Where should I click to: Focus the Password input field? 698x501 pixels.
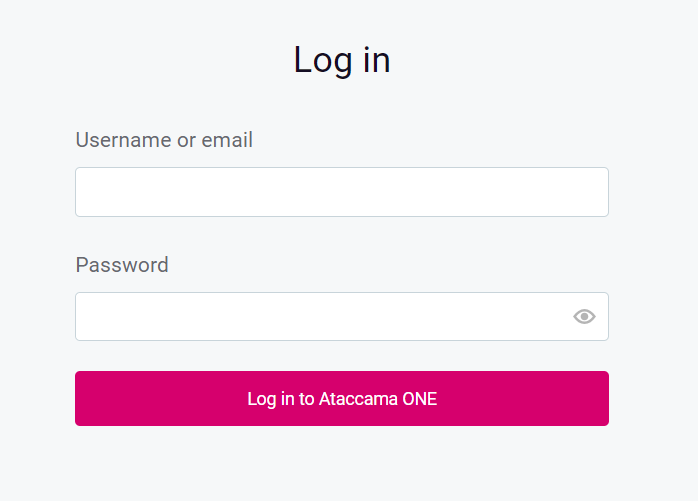[x=320, y=317]
